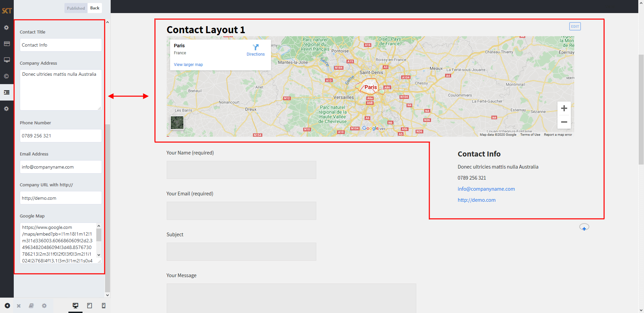The image size is (644, 313).
Task: Collapse the panel with the circular arrow icon
Action: tap(7, 306)
